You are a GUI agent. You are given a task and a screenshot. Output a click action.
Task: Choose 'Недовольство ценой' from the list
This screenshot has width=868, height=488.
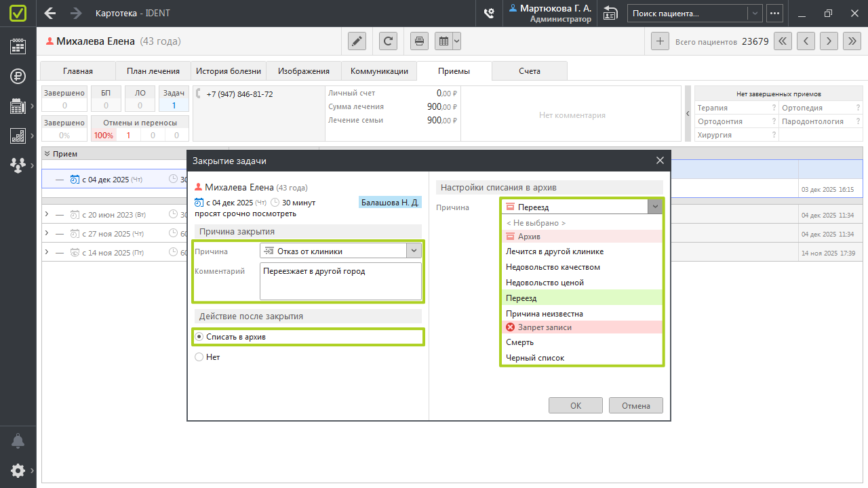pos(545,283)
